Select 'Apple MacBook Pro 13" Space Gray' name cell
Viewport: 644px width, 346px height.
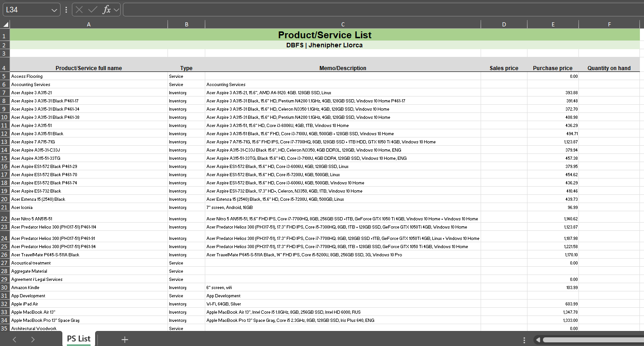click(89, 321)
